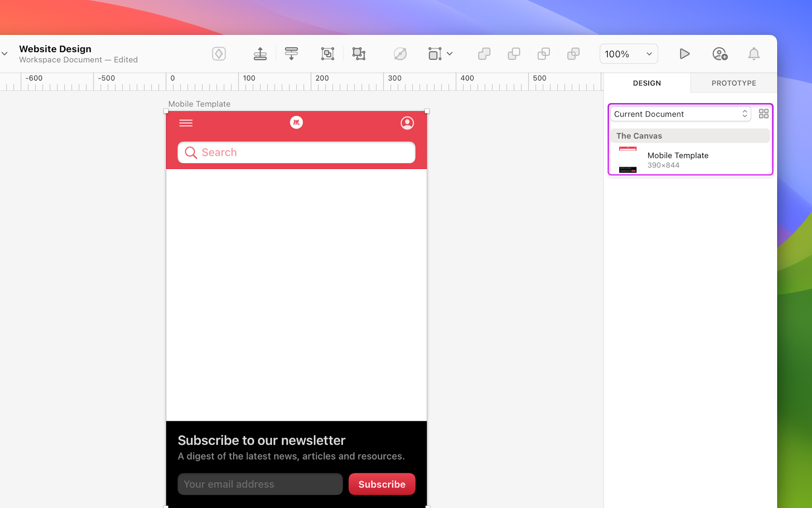The image size is (812, 508).
Task: Click the Workspace Document — Edited subtitle
Action: click(78, 60)
